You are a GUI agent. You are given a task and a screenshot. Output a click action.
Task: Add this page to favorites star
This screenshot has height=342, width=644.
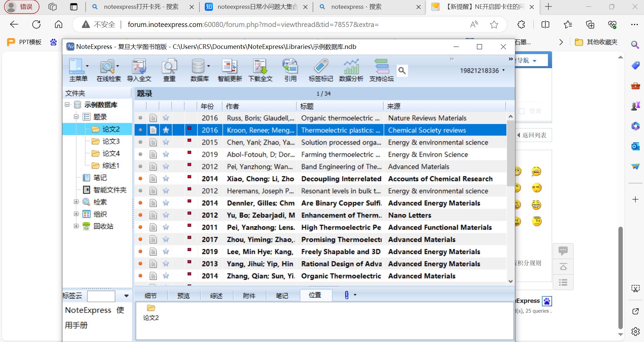click(x=494, y=24)
